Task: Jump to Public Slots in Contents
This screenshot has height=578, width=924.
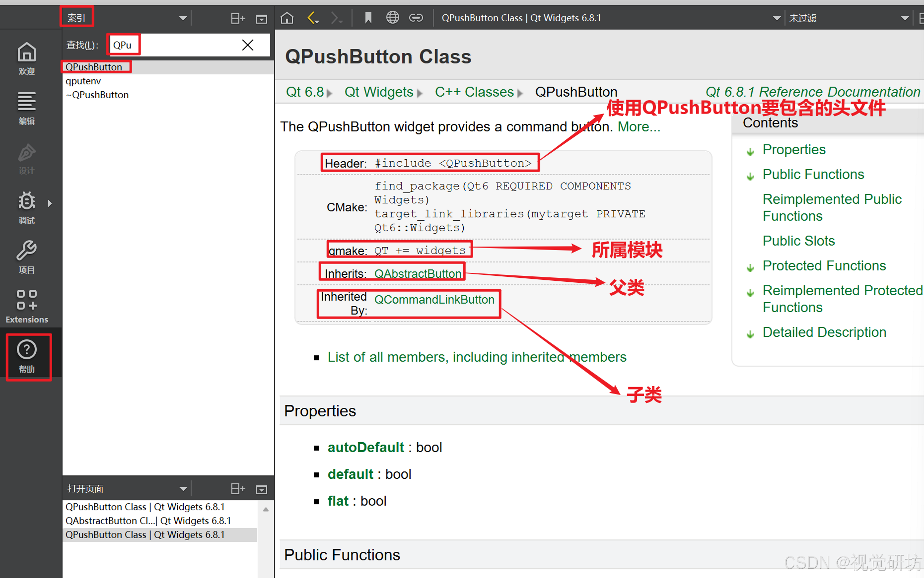Action: (798, 241)
